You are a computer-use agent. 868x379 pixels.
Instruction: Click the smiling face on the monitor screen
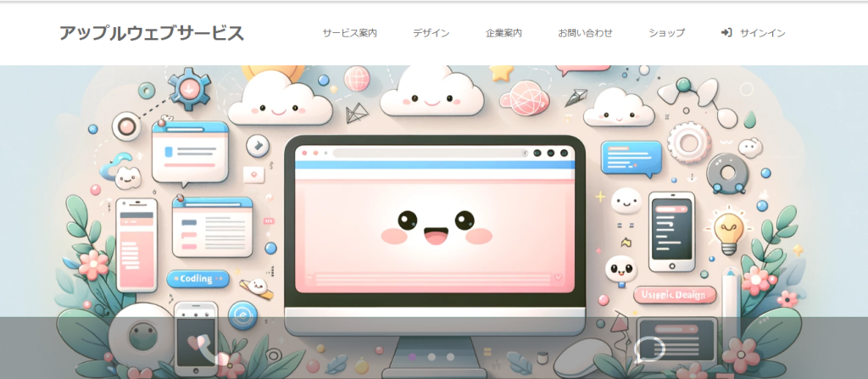tap(434, 227)
